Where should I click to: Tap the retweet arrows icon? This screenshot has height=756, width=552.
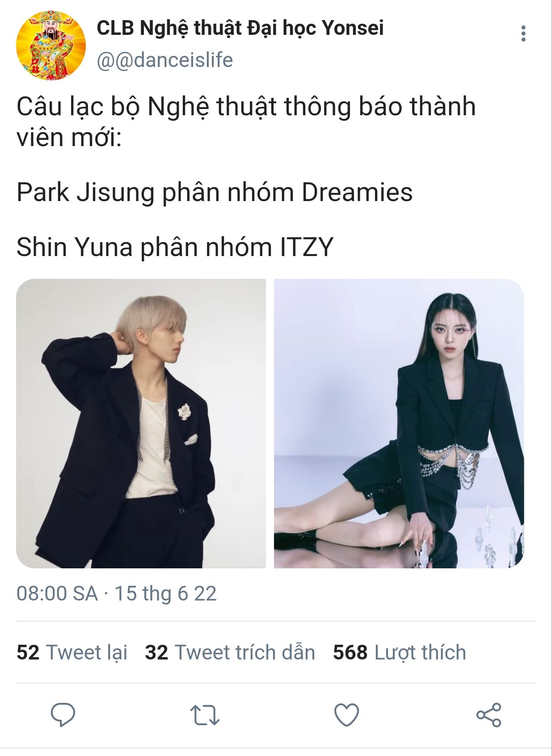tap(205, 715)
